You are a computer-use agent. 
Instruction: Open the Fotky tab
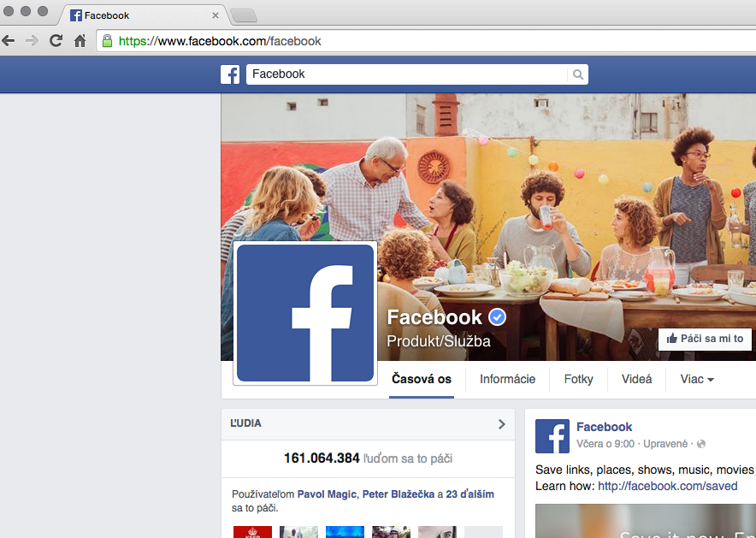point(578,379)
